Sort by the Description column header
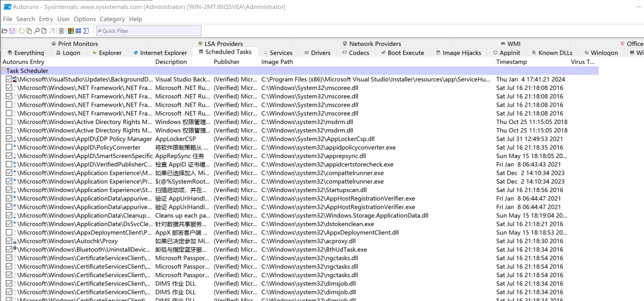 (183, 61)
